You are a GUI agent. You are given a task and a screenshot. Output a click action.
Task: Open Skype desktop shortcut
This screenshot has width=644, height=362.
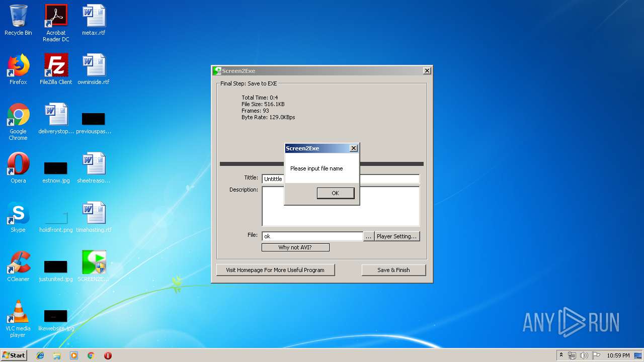point(18,217)
